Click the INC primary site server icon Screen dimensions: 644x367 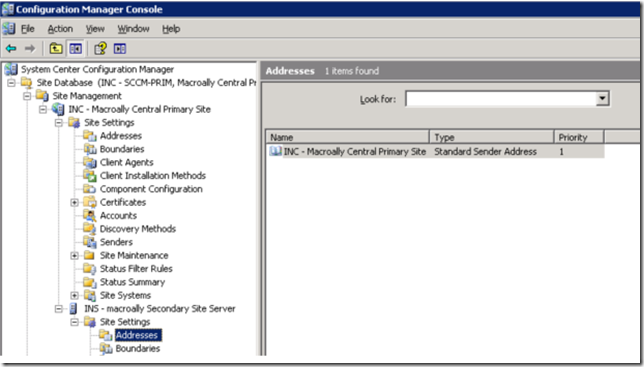coord(58,109)
